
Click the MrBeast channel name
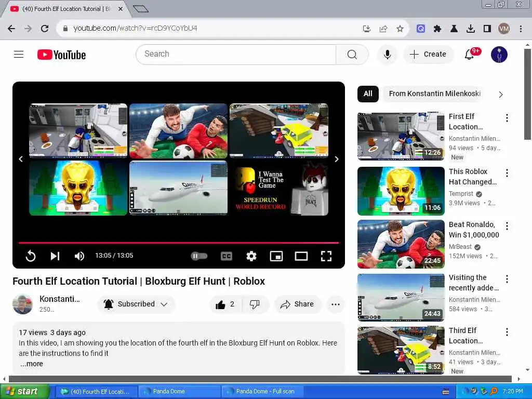click(460, 247)
